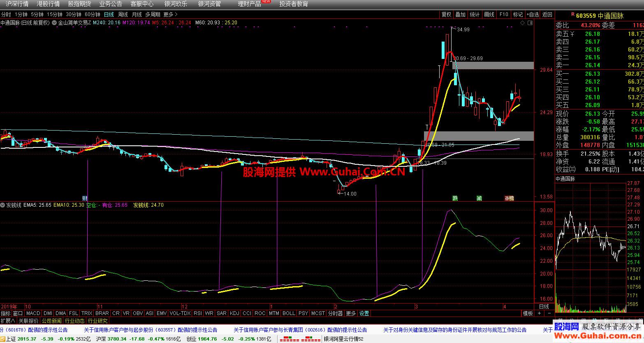The width and height of the screenshot is (644, 343).
Task: Open the 公司新闻 tab
Action: tap(51, 321)
